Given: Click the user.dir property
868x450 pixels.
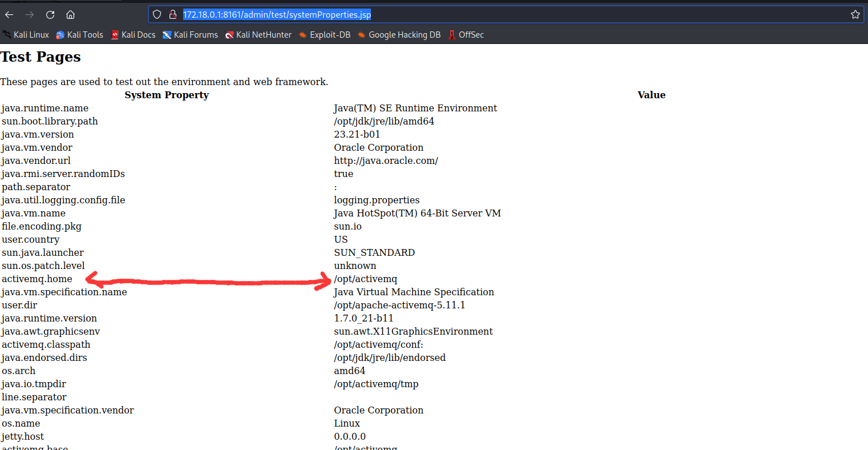Looking at the screenshot, I should [x=19, y=305].
